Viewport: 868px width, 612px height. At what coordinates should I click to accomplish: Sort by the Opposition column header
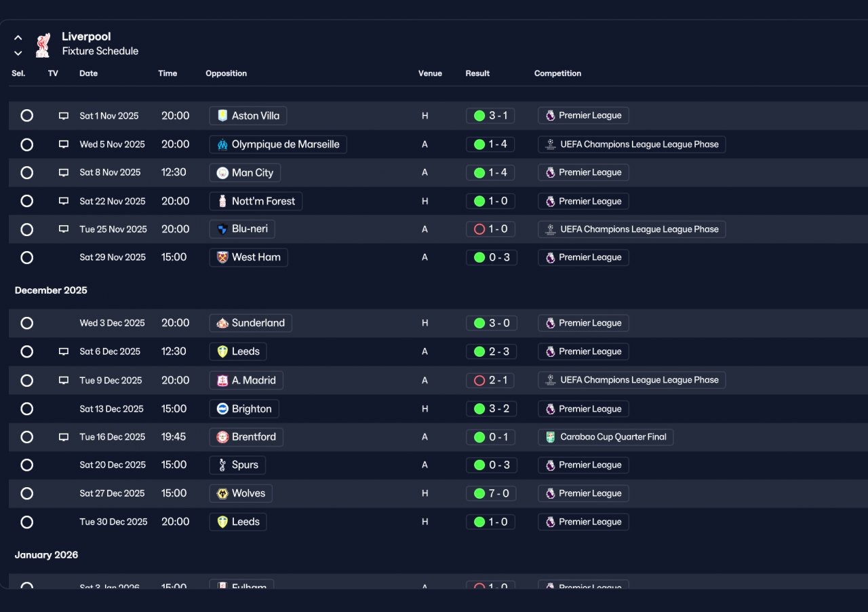pyautogui.click(x=226, y=73)
